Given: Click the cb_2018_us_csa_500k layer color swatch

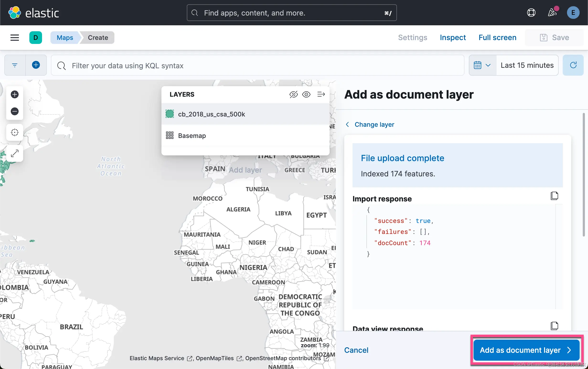Looking at the screenshot, I should point(170,114).
